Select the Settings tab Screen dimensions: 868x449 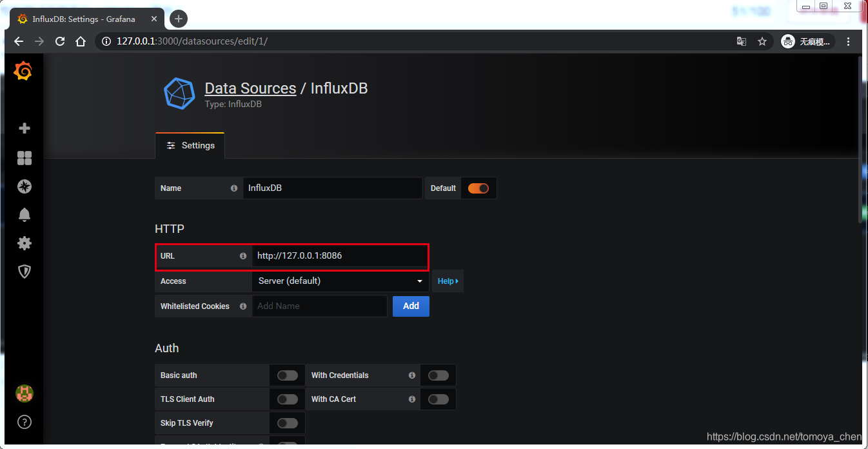[x=190, y=145]
